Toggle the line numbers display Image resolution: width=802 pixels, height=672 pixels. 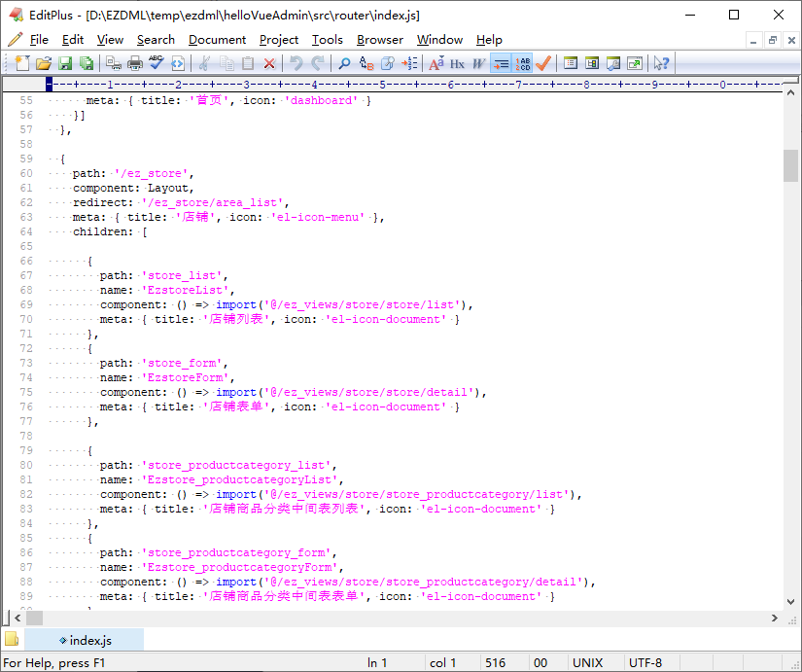point(523,62)
